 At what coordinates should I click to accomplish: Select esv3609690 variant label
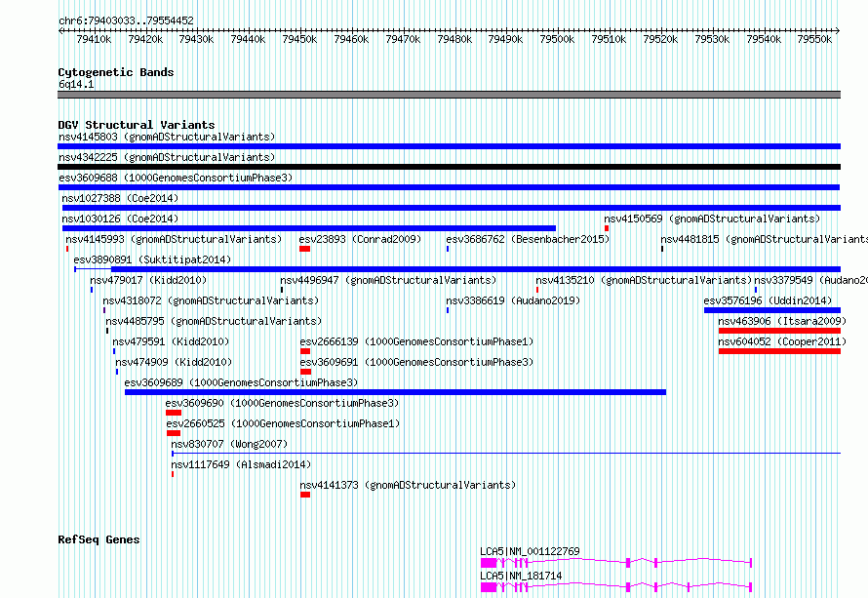coord(282,403)
